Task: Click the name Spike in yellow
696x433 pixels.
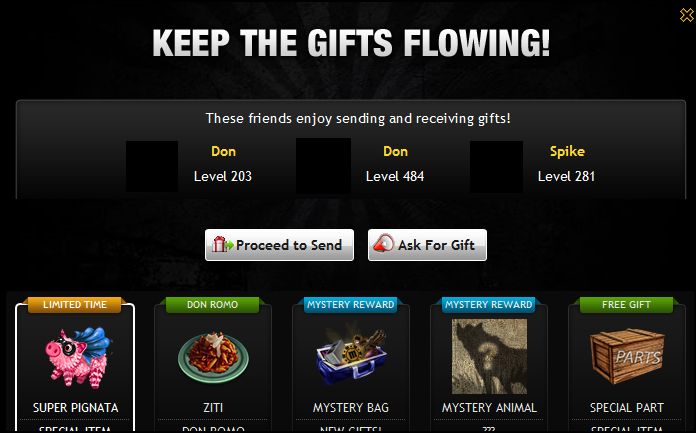Action: 567,151
